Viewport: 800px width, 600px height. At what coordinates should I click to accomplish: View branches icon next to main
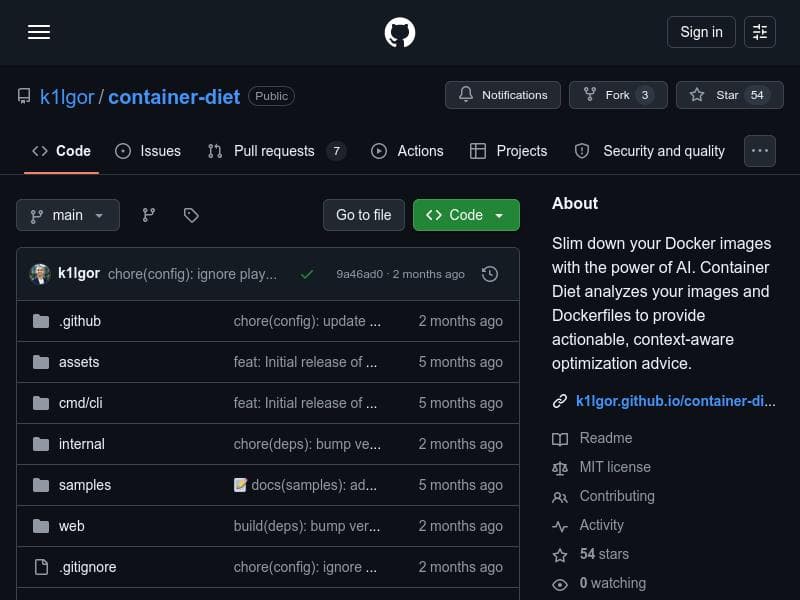[x=149, y=215]
